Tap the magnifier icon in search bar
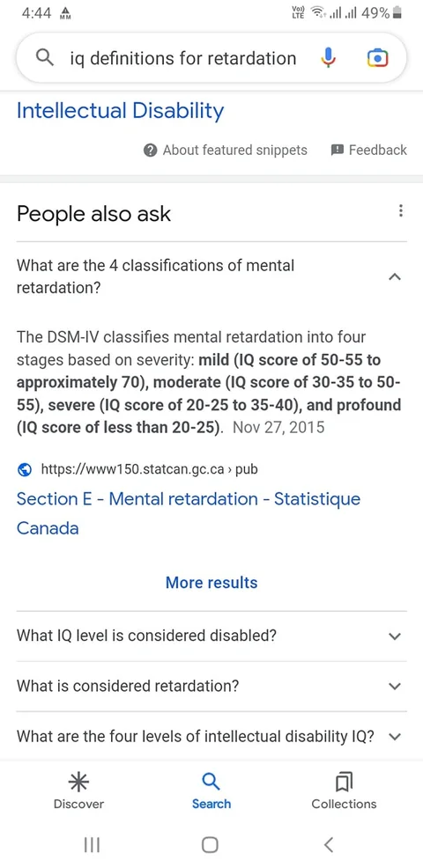The image size is (423, 868). pyautogui.click(x=44, y=57)
